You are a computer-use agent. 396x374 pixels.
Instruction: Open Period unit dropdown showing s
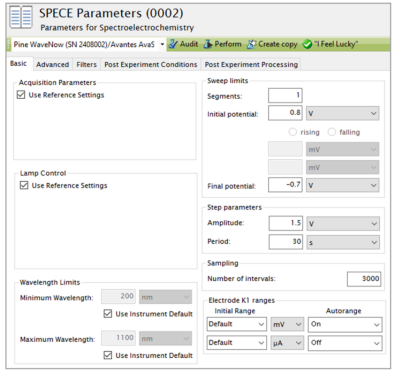(343, 242)
